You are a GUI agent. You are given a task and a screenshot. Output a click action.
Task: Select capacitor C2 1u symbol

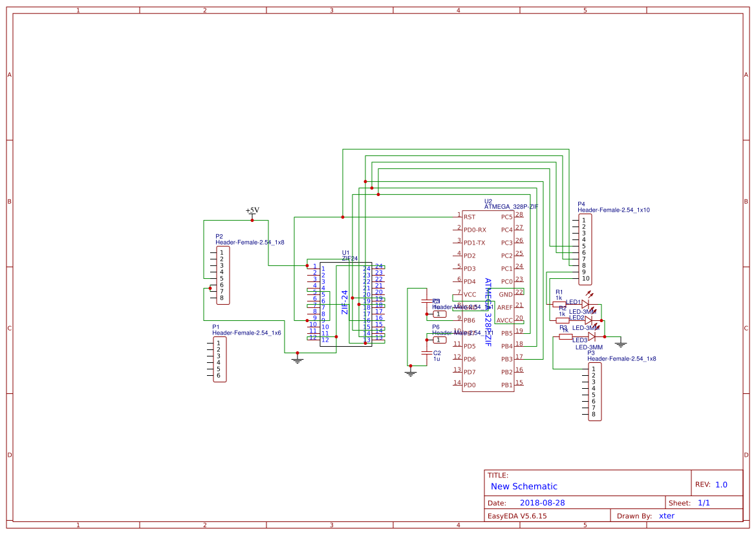(x=426, y=353)
